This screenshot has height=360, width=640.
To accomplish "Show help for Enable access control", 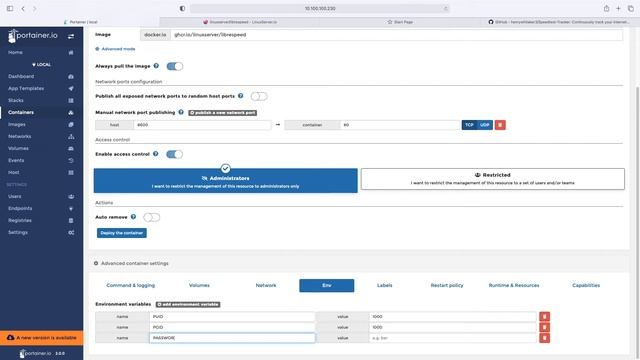I will [x=156, y=154].
